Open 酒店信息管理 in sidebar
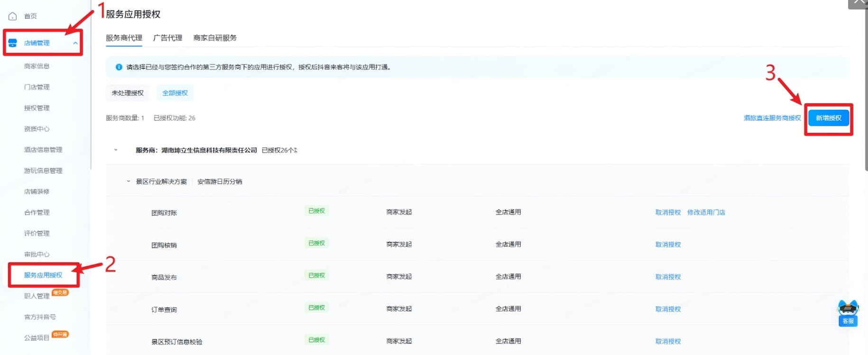 43,150
